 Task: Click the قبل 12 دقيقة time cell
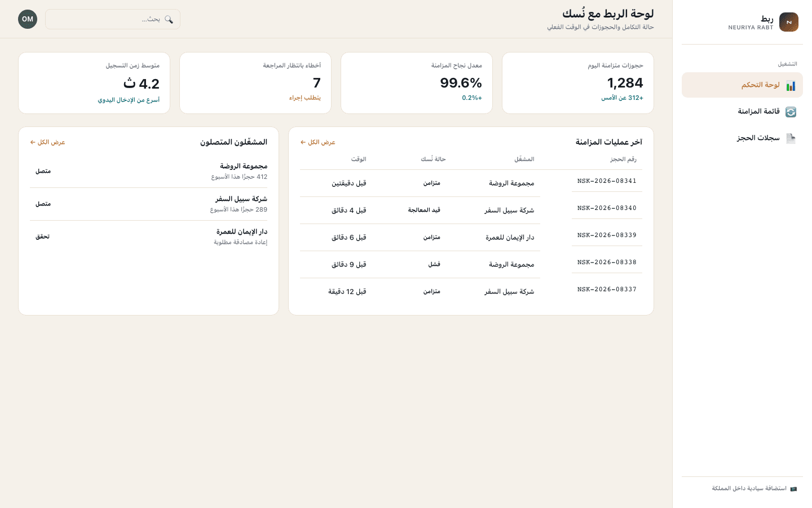[x=347, y=292]
